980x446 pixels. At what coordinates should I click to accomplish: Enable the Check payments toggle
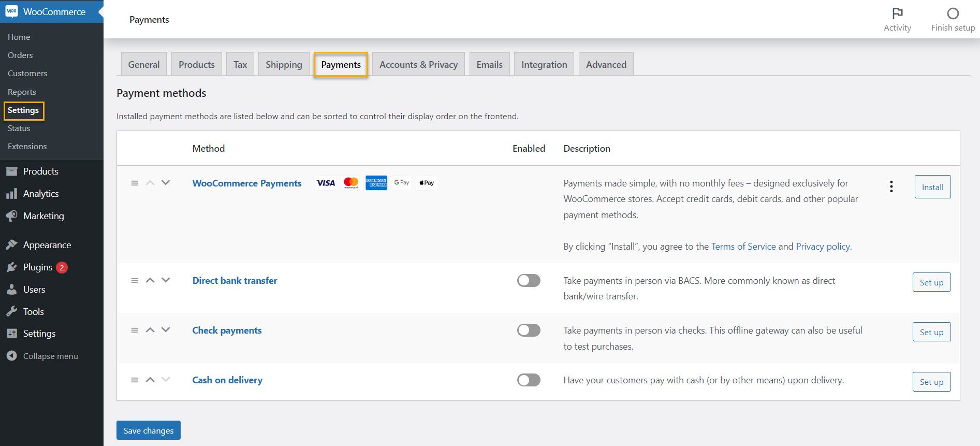click(529, 330)
